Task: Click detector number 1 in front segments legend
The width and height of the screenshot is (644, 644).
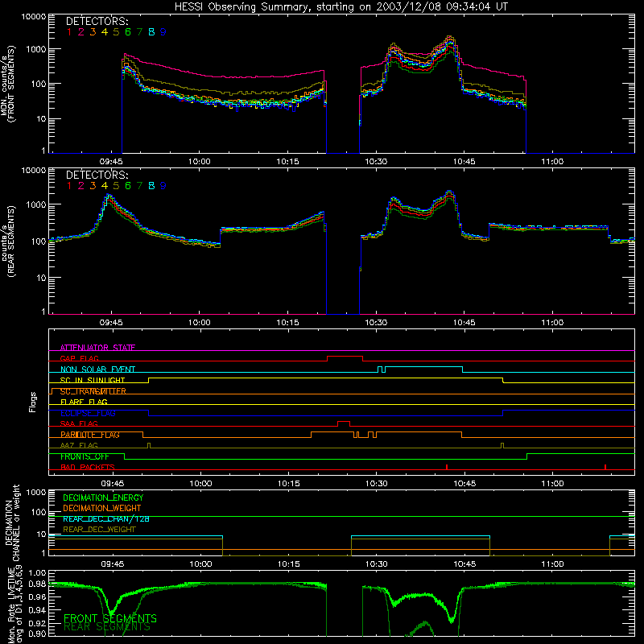Action: (69, 32)
